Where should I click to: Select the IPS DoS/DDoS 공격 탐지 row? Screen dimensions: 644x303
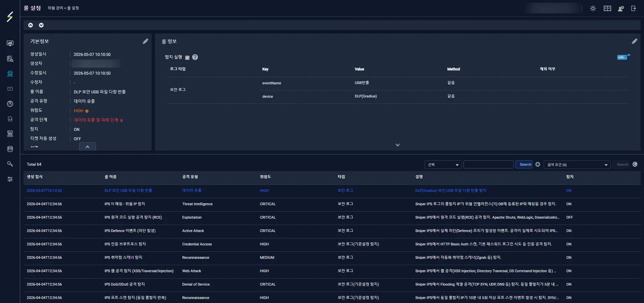point(332,285)
